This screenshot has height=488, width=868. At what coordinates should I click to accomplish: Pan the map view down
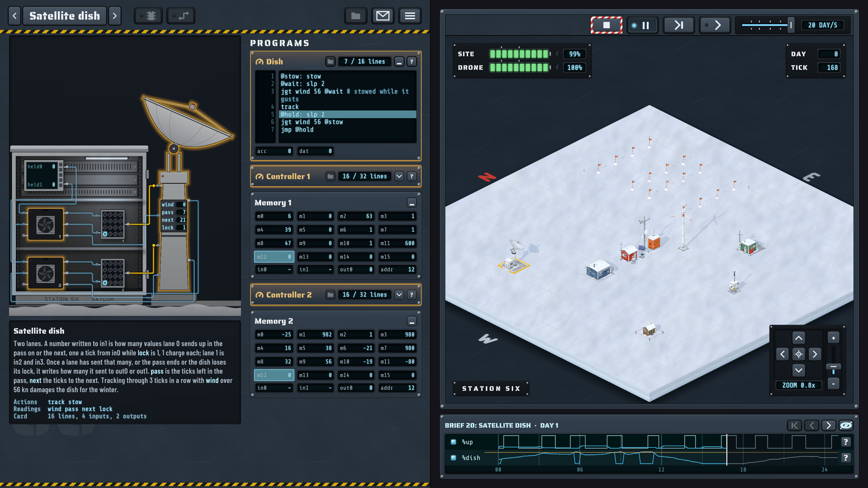click(798, 370)
